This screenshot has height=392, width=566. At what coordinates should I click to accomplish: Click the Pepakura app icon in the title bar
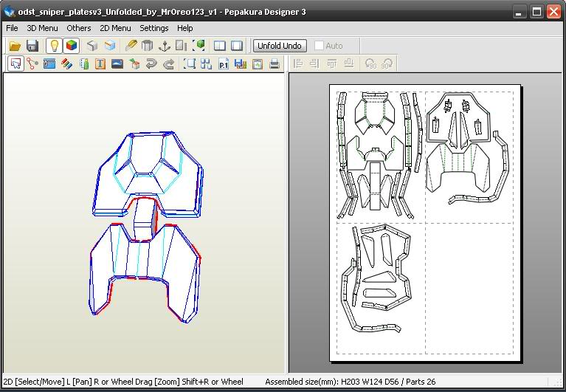pos(9,12)
